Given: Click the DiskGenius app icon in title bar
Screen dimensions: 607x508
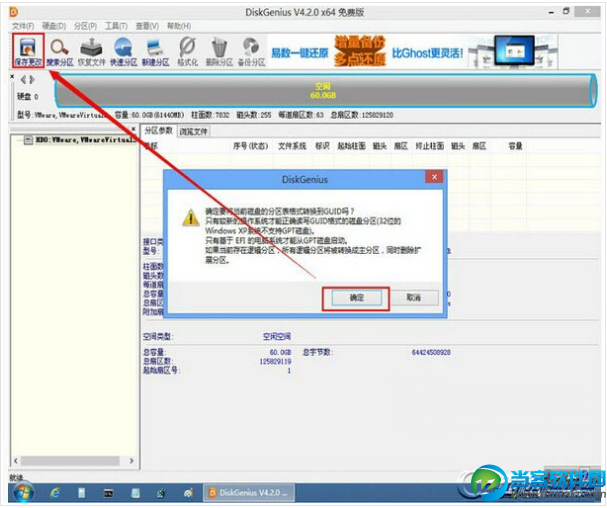Looking at the screenshot, I should point(14,12).
